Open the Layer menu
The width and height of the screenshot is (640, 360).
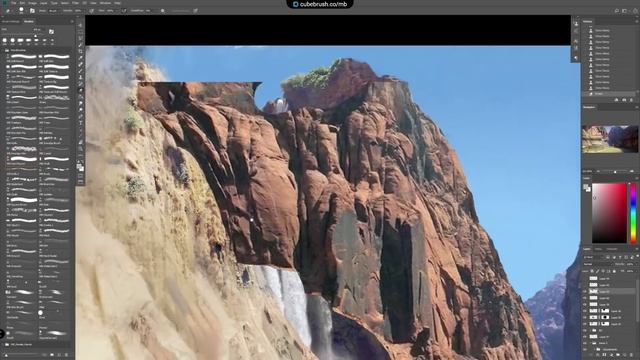click(x=43, y=3)
